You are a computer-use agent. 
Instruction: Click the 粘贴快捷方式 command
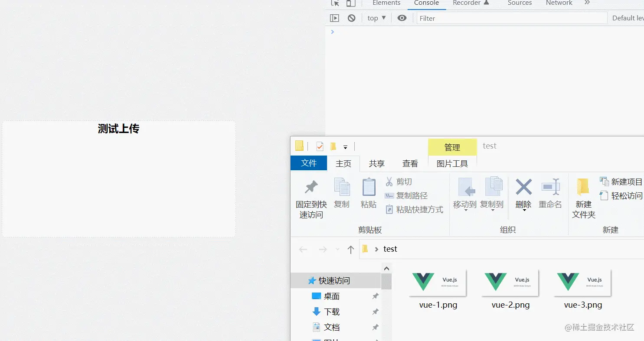(414, 210)
